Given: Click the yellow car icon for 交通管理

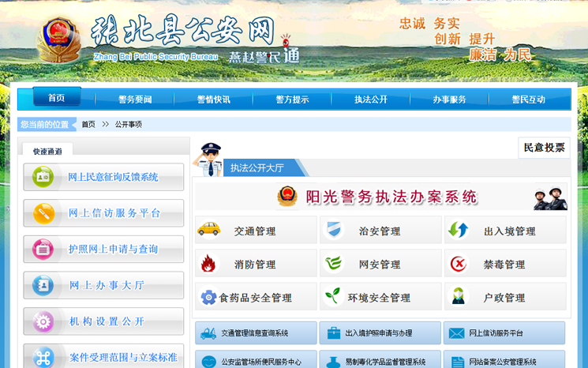Looking at the screenshot, I should point(208,230).
